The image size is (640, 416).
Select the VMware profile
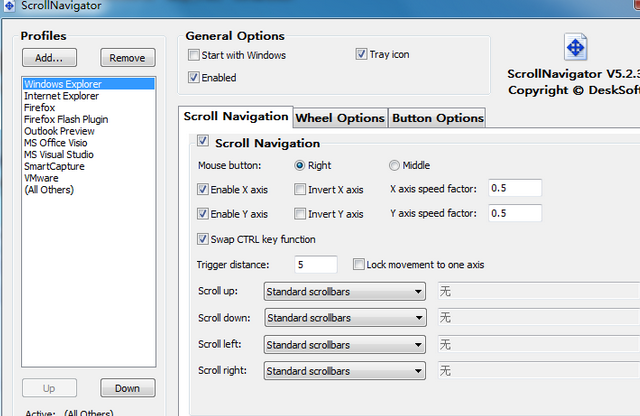pyautogui.click(x=89, y=178)
